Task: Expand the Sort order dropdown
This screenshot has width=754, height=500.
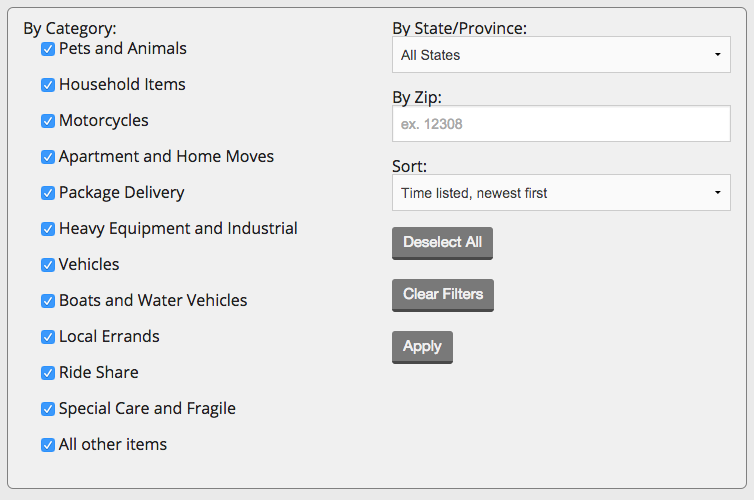Action: click(x=561, y=193)
